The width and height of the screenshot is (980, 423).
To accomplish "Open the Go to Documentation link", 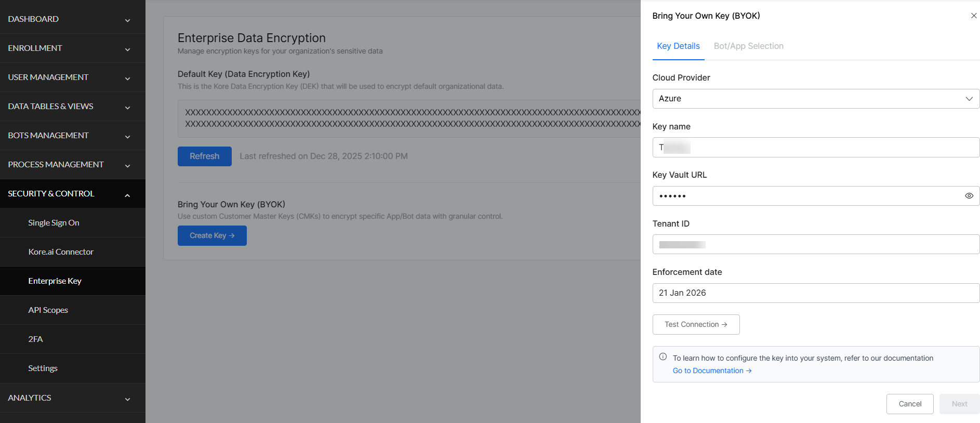I will 712,371.
